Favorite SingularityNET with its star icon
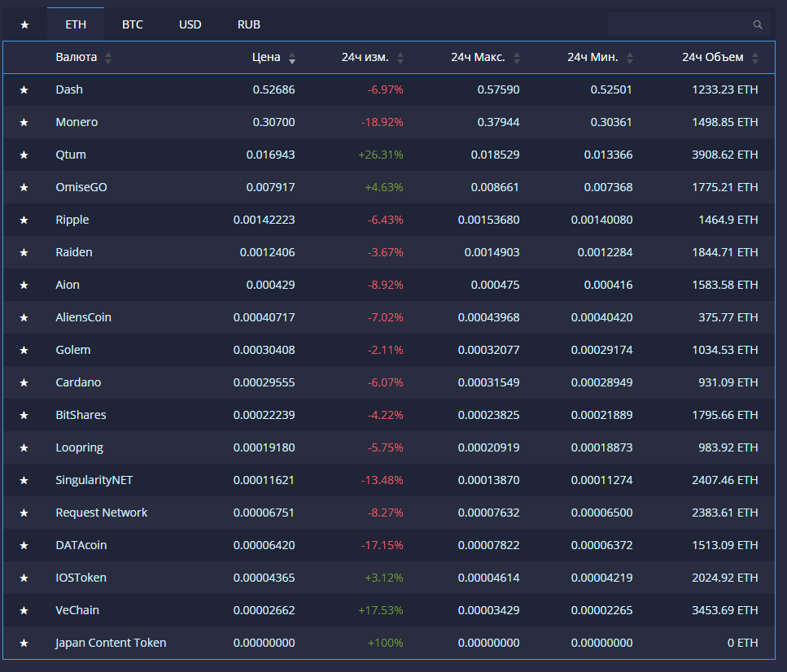This screenshot has width=787, height=672. (24, 480)
